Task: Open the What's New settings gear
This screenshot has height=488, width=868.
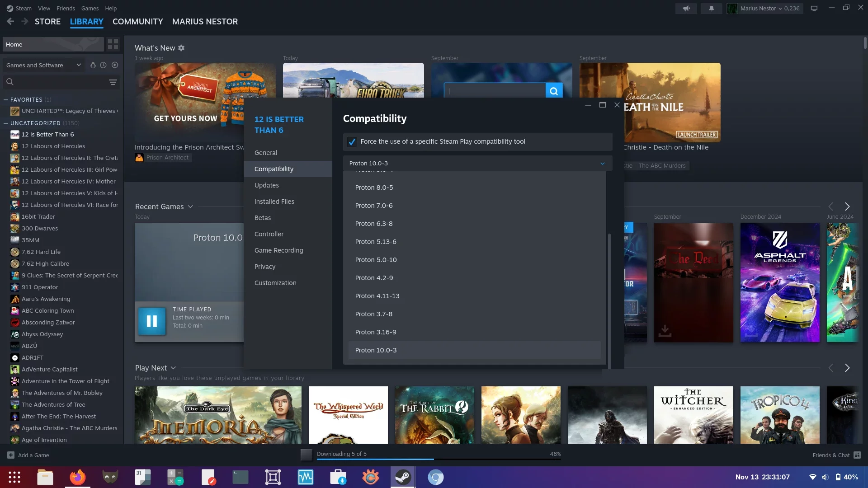Action: point(181,48)
